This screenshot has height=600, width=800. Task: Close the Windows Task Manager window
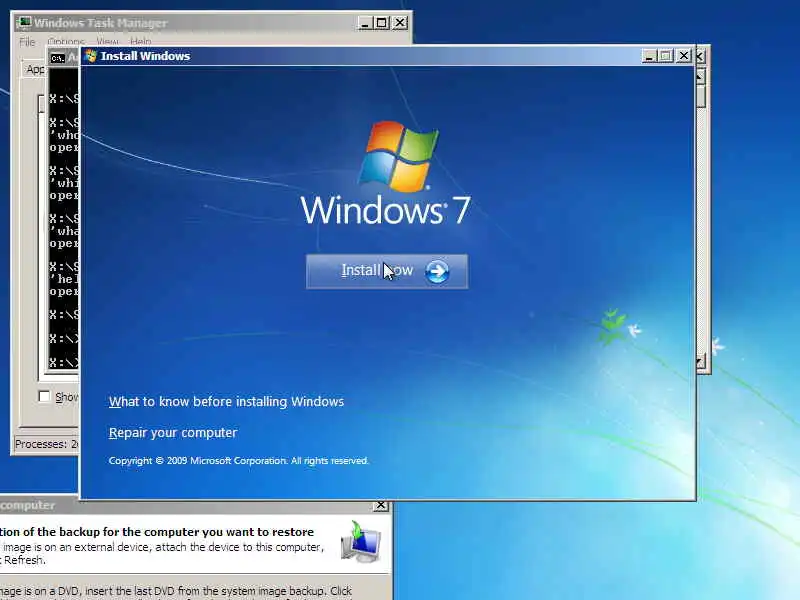[x=400, y=23]
